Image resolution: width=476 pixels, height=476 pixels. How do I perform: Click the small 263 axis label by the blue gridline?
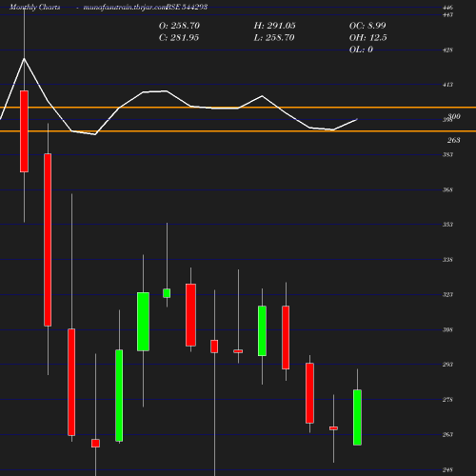click(x=447, y=434)
